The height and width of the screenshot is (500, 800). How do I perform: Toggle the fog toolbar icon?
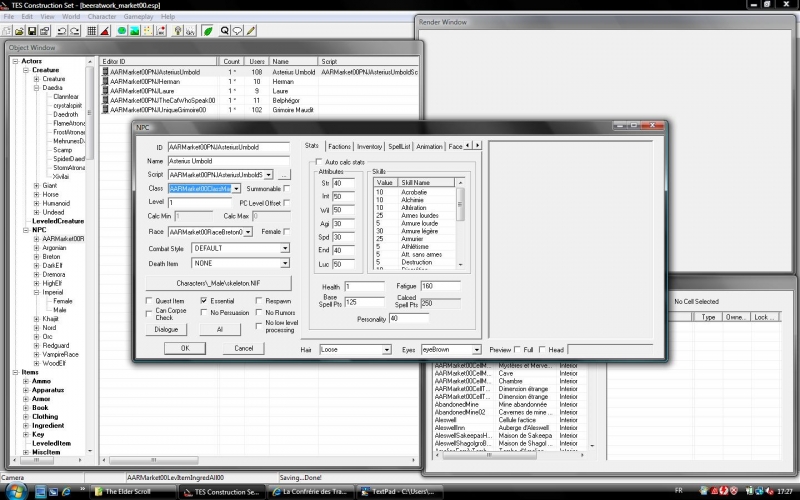coord(190,31)
